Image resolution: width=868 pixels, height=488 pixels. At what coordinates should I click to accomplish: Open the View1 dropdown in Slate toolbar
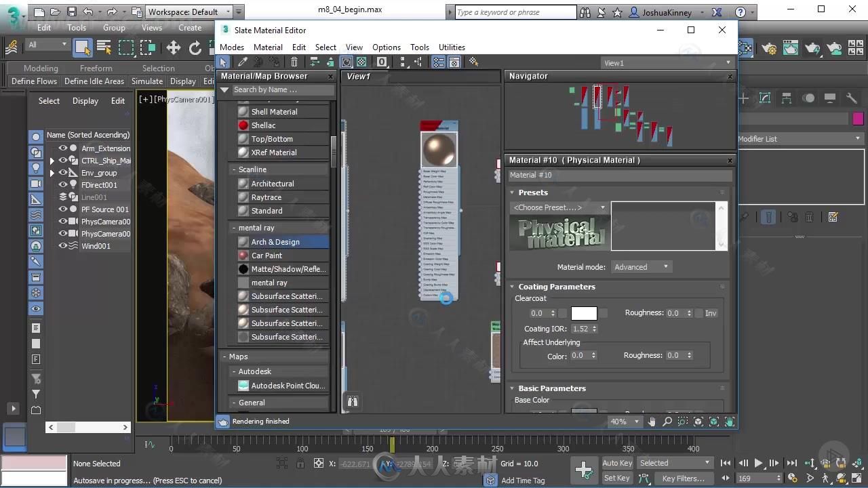(668, 62)
